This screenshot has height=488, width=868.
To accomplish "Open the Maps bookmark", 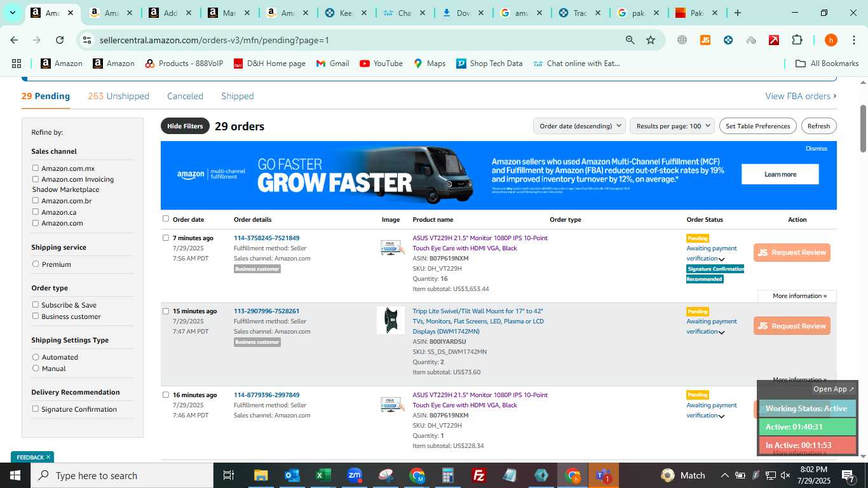I will click(x=429, y=64).
